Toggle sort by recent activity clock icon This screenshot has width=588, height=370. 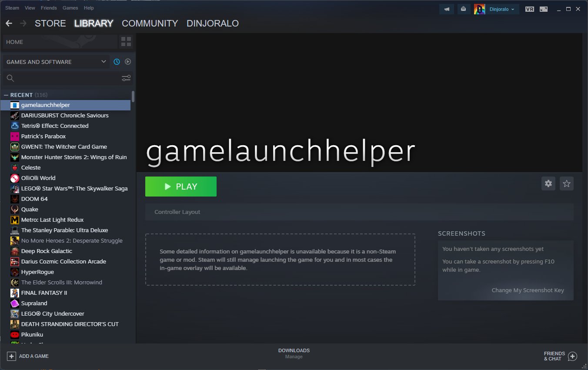[117, 62]
